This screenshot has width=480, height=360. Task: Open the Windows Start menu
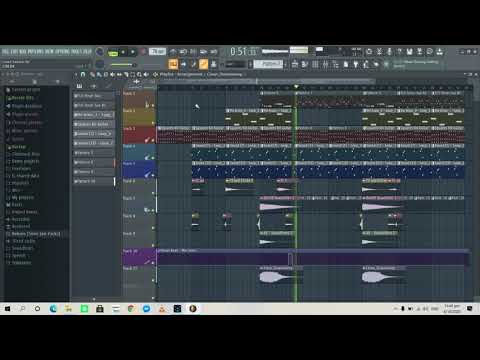[7, 309]
